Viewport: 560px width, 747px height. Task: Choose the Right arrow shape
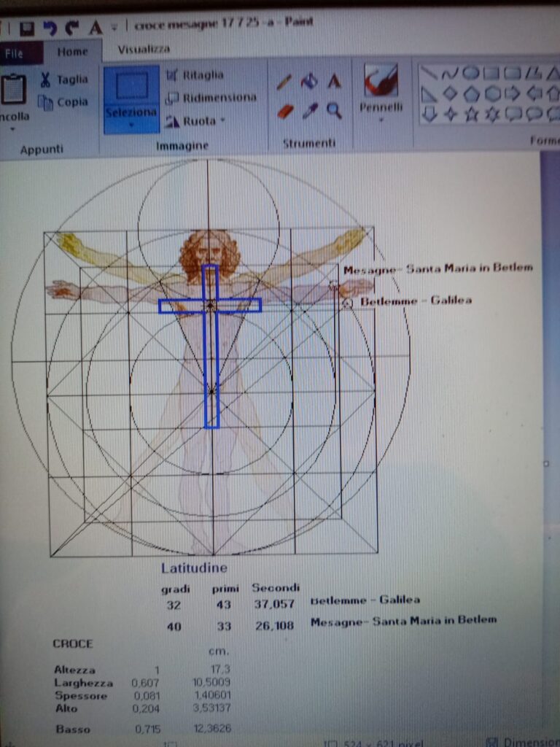(x=513, y=93)
